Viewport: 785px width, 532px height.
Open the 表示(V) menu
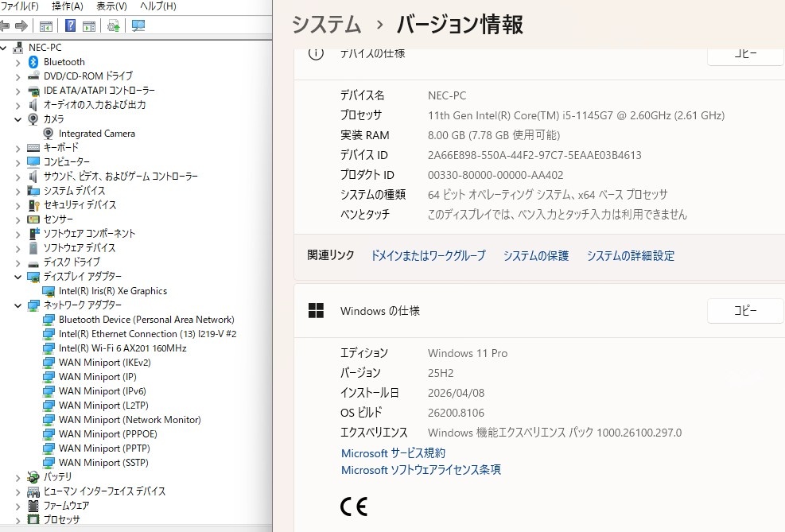111,6
